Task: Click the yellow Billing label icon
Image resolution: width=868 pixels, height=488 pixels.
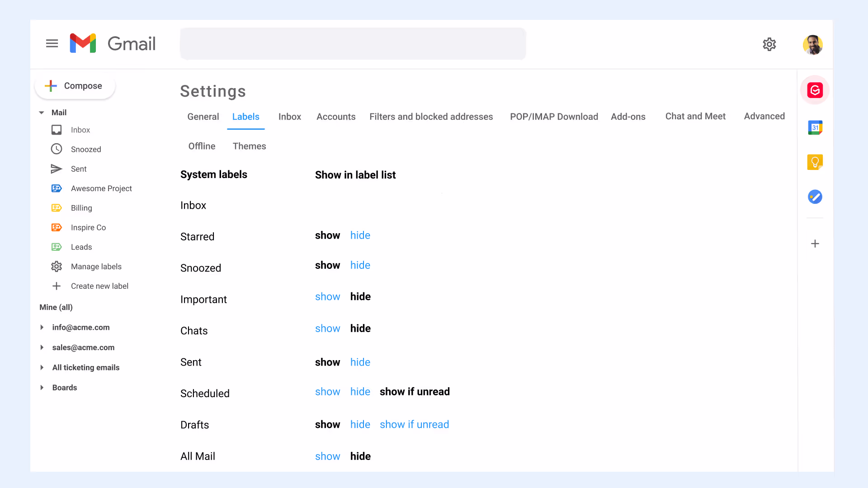Action: pyautogui.click(x=57, y=208)
